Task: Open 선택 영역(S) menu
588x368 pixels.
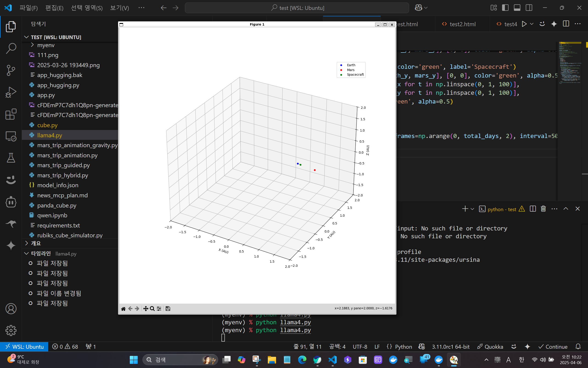Action: pos(87,8)
